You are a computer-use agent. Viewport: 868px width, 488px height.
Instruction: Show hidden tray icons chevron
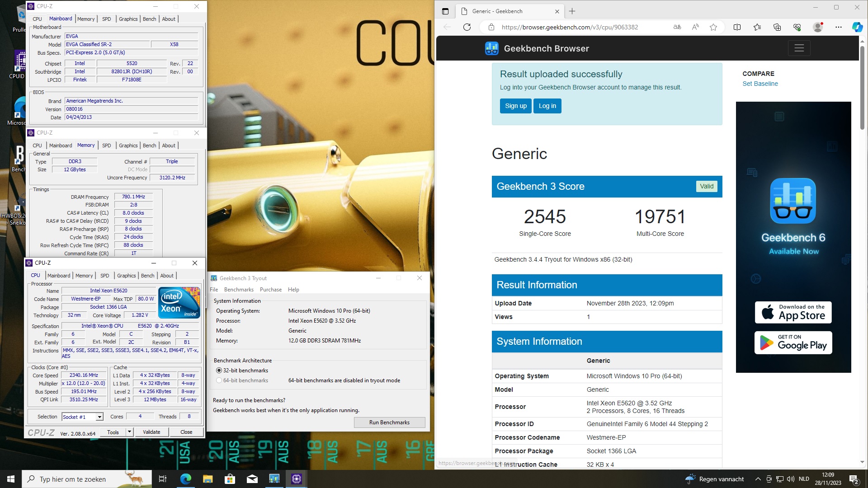point(758,479)
